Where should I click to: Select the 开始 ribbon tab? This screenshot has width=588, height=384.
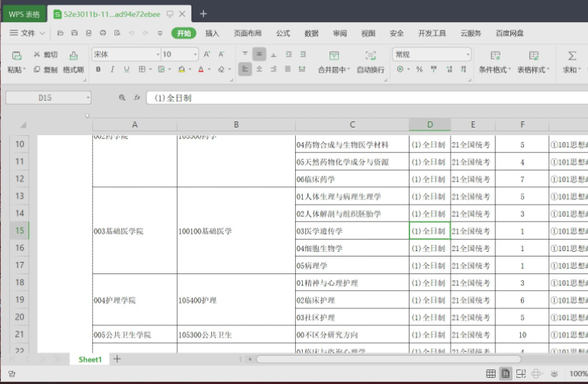click(x=184, y=33)
